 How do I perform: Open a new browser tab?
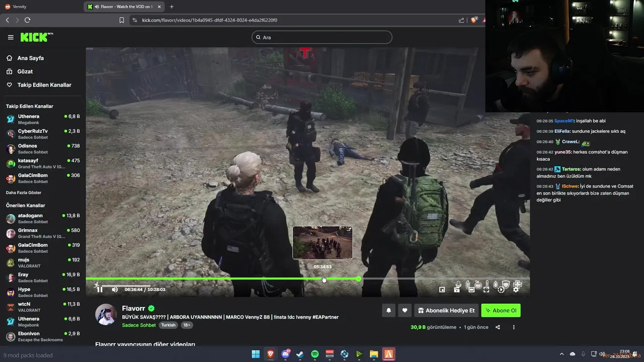coord(172,7)
